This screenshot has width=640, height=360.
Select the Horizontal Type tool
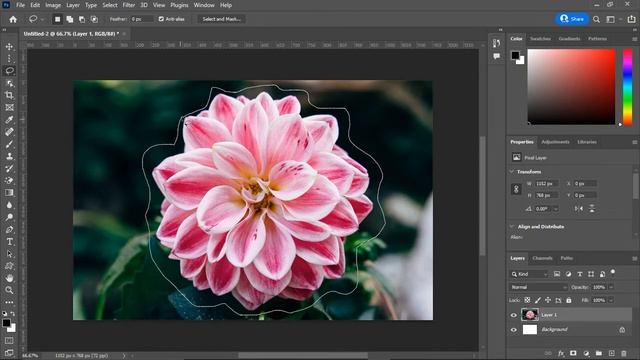tap(9, 242)
